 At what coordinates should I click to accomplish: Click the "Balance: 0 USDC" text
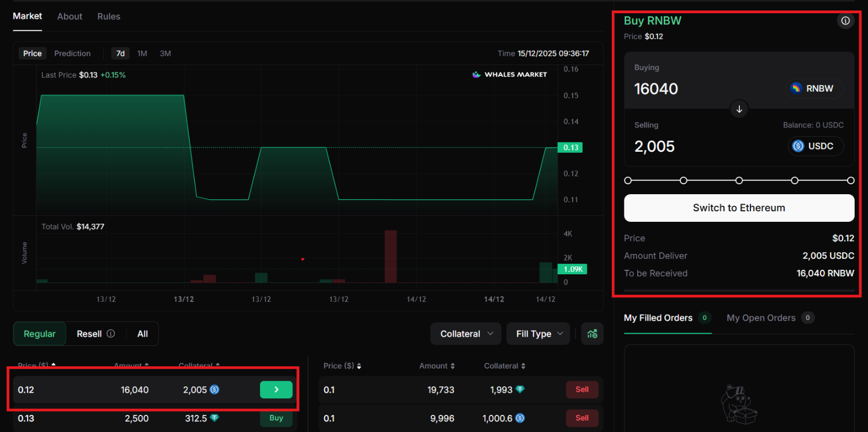813,125
